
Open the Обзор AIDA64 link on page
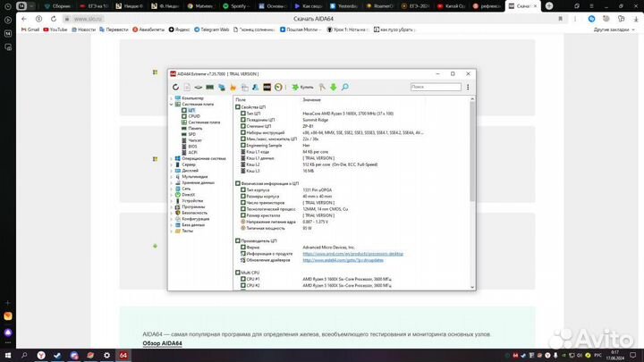162,343
